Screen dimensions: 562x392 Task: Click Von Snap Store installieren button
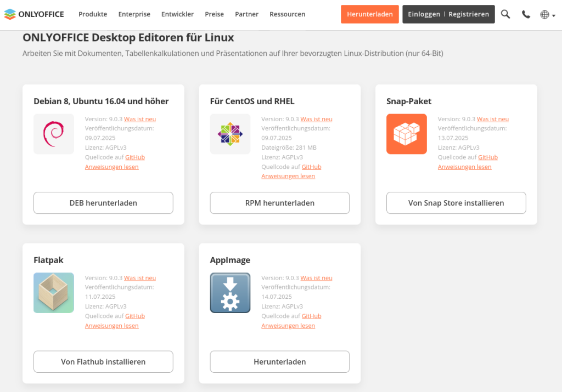click(x=456, y=203)
